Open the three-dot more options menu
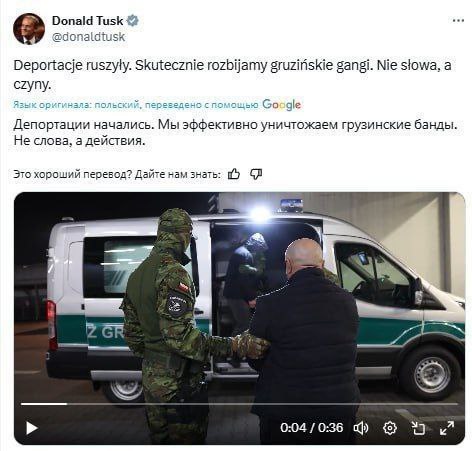This screenshot has width=472, height=451. point(458,21)
